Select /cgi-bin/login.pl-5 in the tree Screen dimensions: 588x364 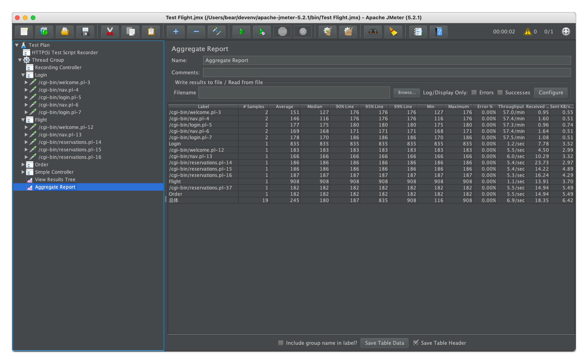click(60, 97)
